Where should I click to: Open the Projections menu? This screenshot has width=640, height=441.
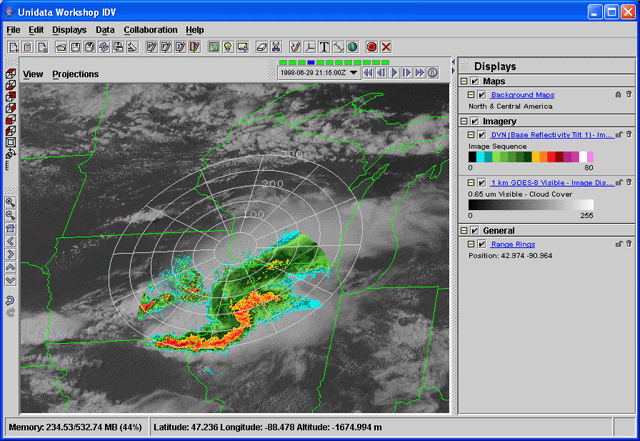click(75, 74)
